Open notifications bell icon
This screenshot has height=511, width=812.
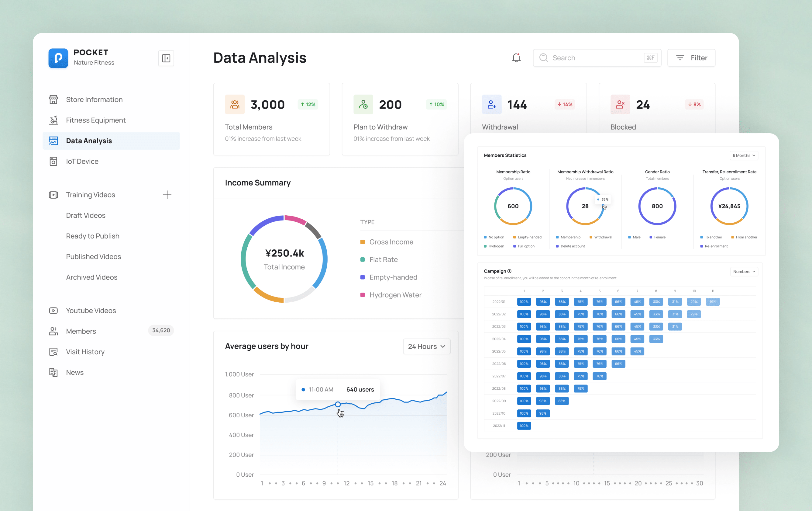[x=516, y=58]
